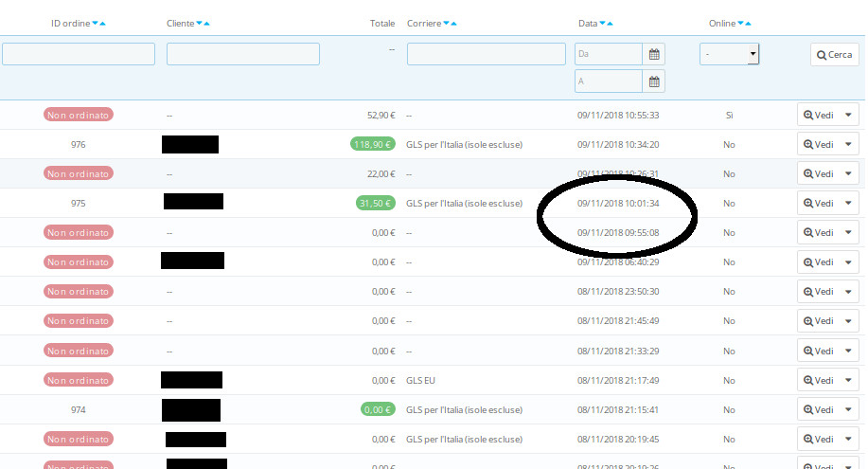
Task: Expand actions dropdown for order 974
Action: 849,409
